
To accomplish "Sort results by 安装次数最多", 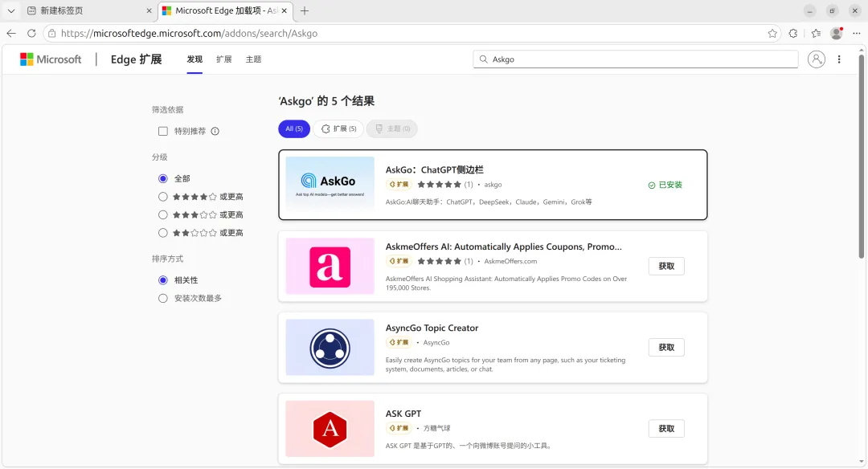I will click(162, 298).
